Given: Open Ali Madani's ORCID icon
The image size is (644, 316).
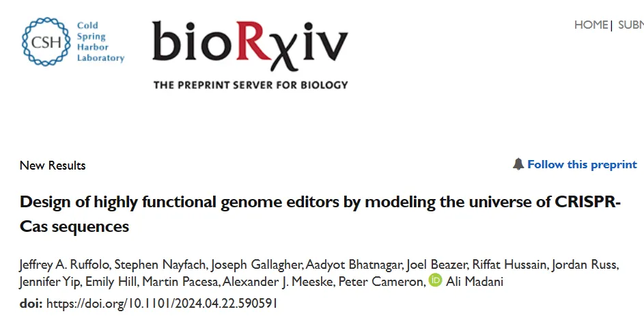Looking at the screenshot, I should (435, 280).
